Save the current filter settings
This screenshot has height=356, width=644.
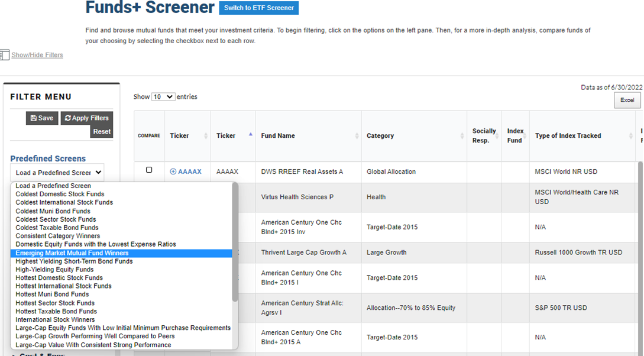coord(41,118)
